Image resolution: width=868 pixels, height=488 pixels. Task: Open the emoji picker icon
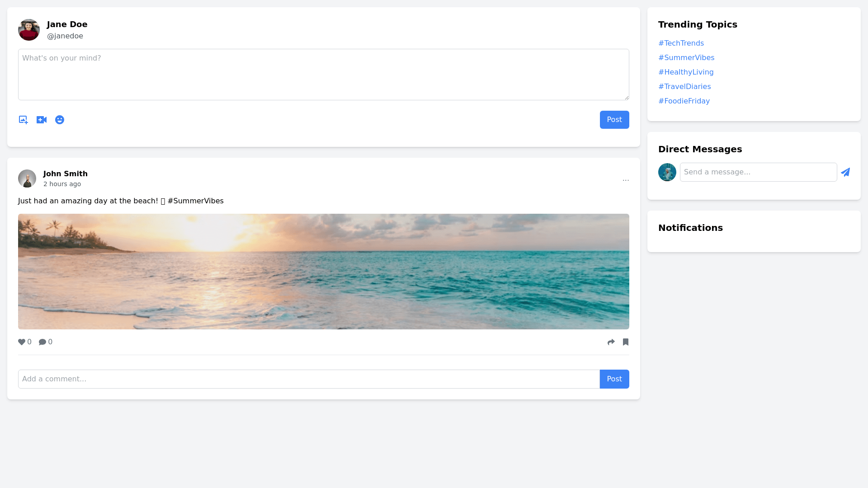[x=60, y=120]
